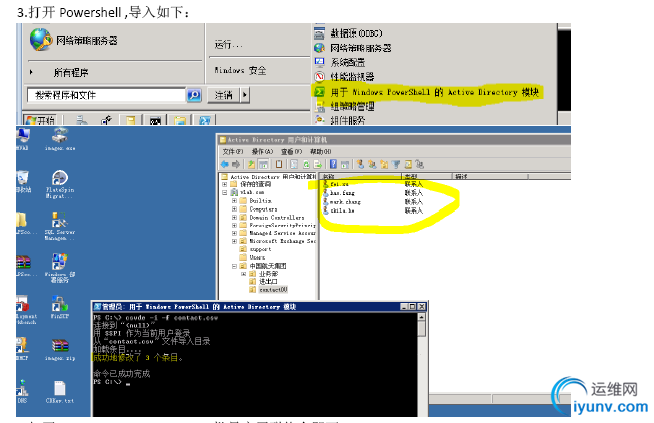Collapse the 中国航天集团 tree node

(x=234, y=266)
